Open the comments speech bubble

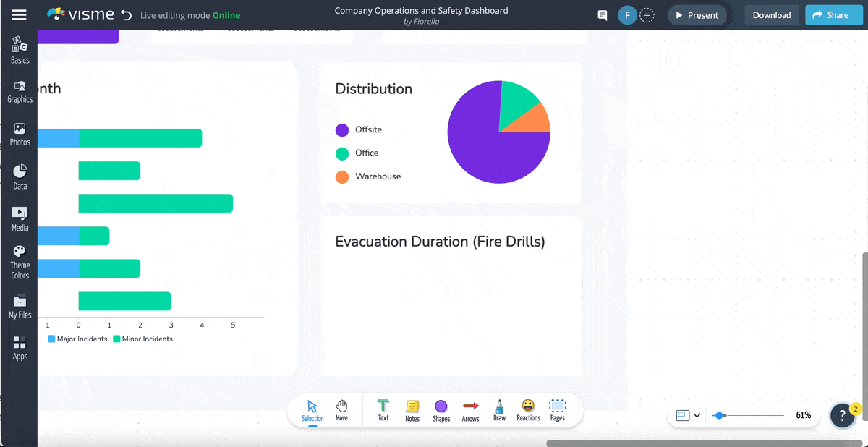pyautogui.click(x=602, y=15)
